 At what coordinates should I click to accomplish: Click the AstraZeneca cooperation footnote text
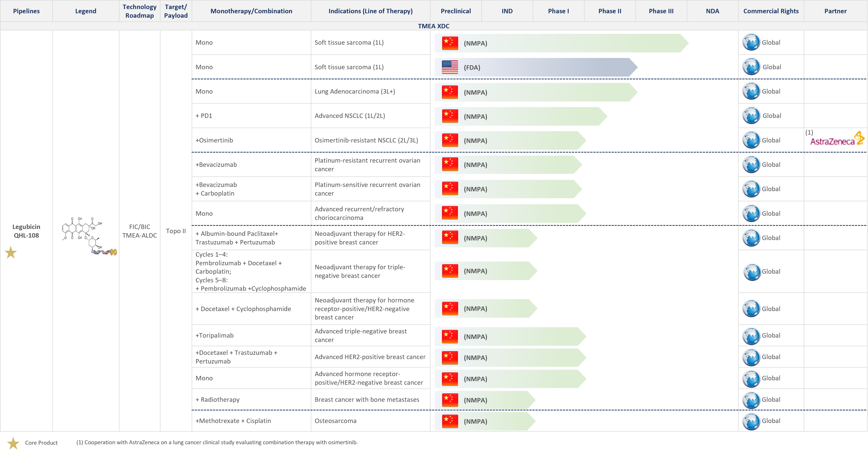pos(217,442)
